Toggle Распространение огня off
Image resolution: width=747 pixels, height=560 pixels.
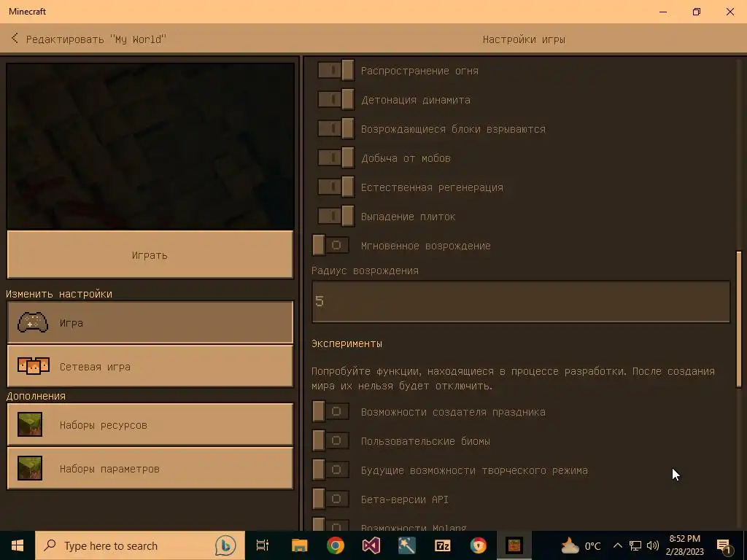[336, 71]
